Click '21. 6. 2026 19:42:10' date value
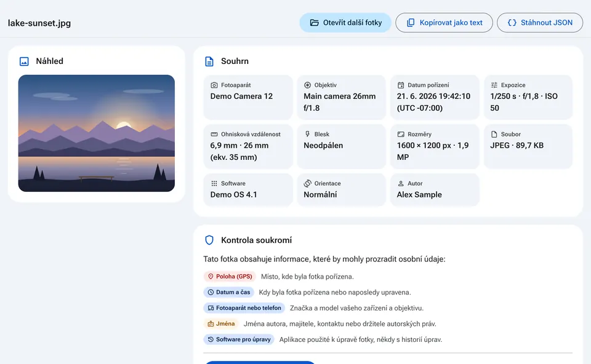This screenshot has width=591, height=364. [x=433, y=97]
